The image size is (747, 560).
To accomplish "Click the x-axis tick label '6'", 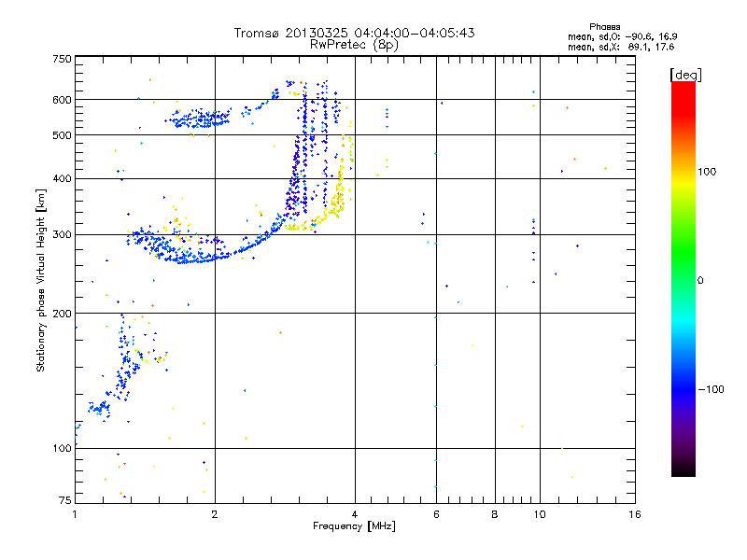I will point(436,514).
